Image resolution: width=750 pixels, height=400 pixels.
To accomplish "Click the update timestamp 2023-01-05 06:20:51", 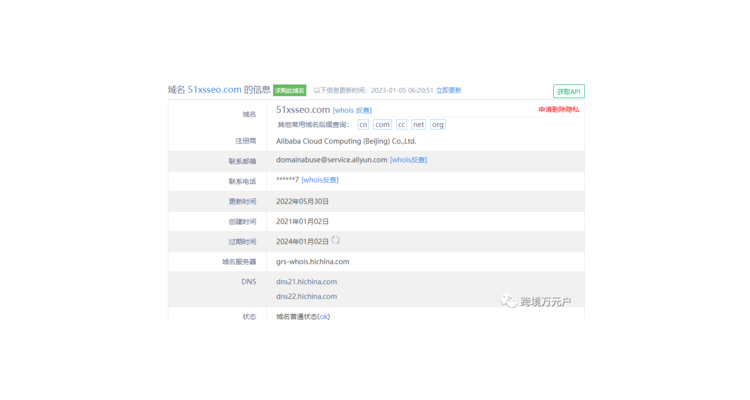I will pos(402,90).
